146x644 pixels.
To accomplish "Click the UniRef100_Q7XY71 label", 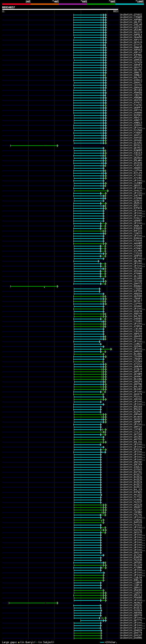I will pos(131,45).
